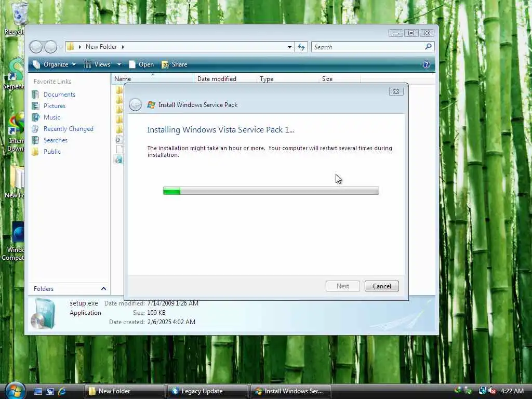
Task: Open Music favorite link
Action: (51, 117)
